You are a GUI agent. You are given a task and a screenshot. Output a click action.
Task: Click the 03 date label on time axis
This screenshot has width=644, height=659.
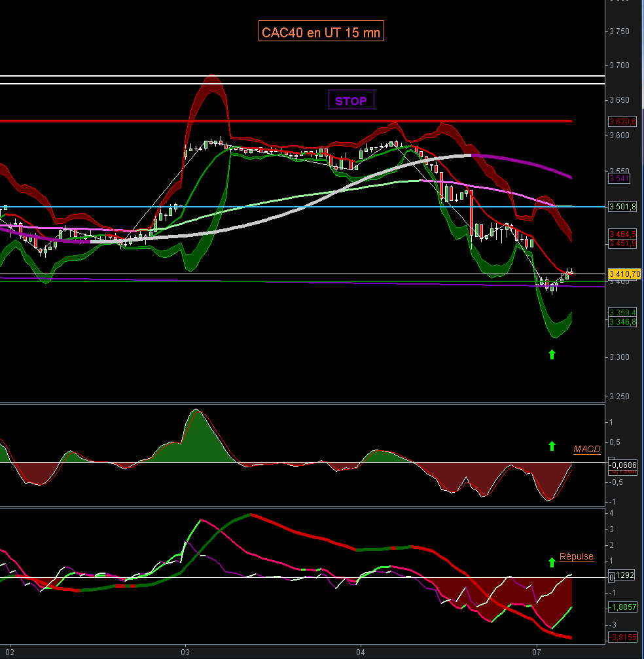point(185,652)
